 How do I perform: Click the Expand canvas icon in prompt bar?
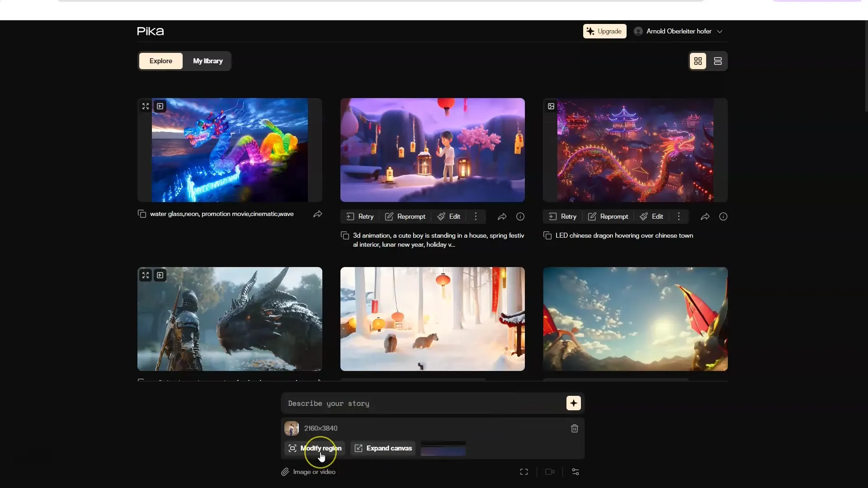click(359, 448)
